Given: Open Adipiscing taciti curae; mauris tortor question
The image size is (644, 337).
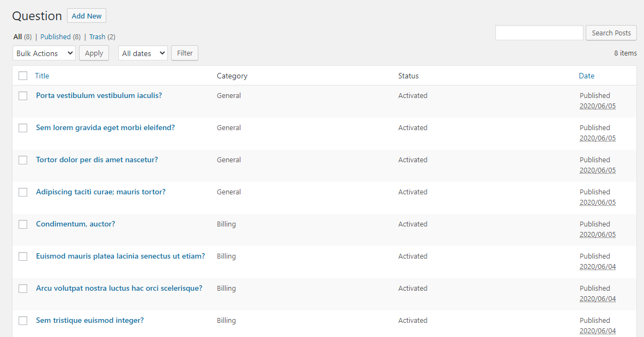Looking at the screenshot, I should (x=101, y=192).
